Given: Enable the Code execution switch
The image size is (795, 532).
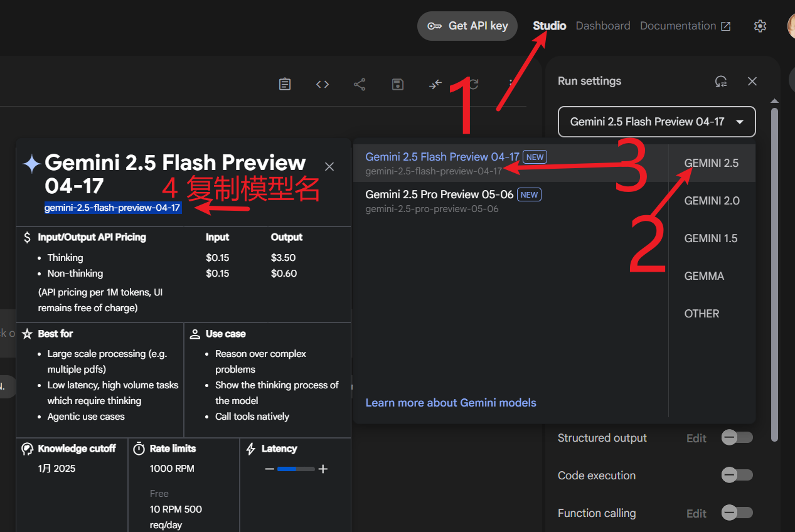Looking at the screenshot, I should pos(737,476).
